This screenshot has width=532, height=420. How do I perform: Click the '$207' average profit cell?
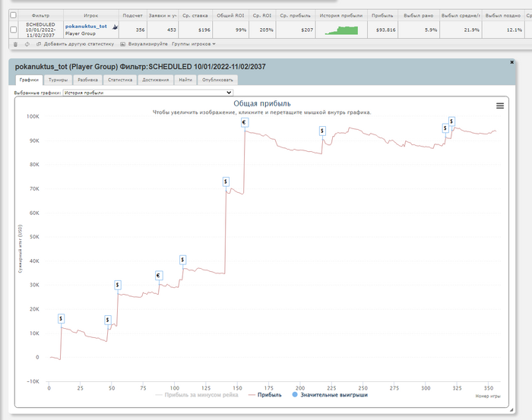tap(295, 30)
